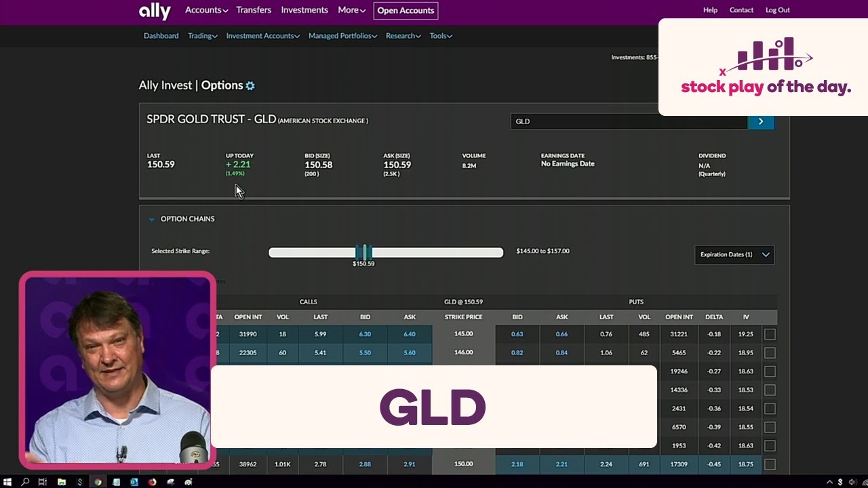The width and height of the screenshot is (868, 488).
Task: Go to the Transfers page
Action: (254, 10)
